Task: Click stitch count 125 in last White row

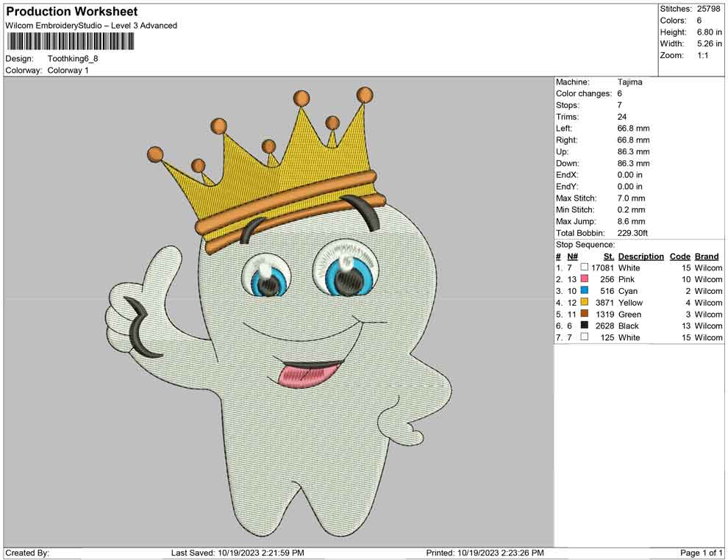Action: pos(607,337)
